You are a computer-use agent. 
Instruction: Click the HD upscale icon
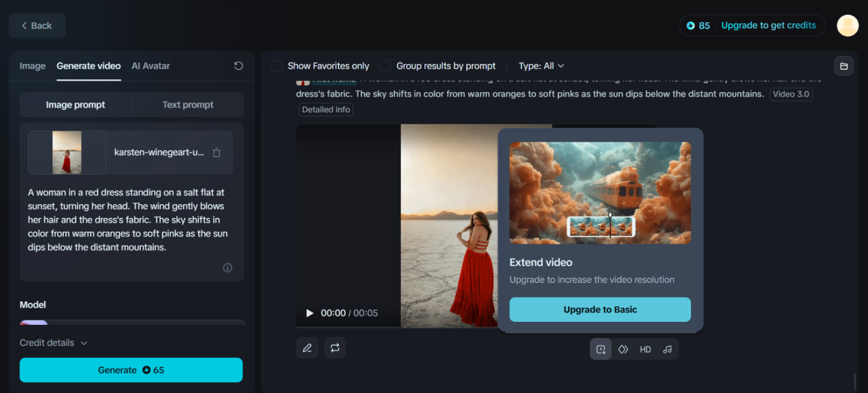point(645,349)
